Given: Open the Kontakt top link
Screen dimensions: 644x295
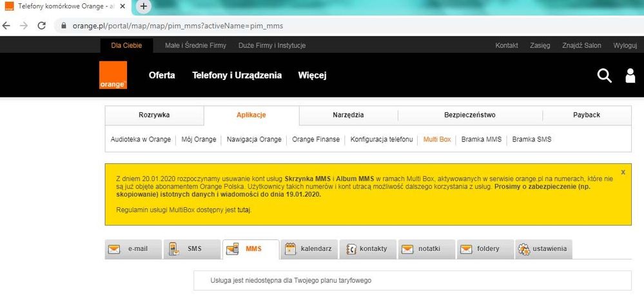Looking at the screenshot, I should (507, 45).
